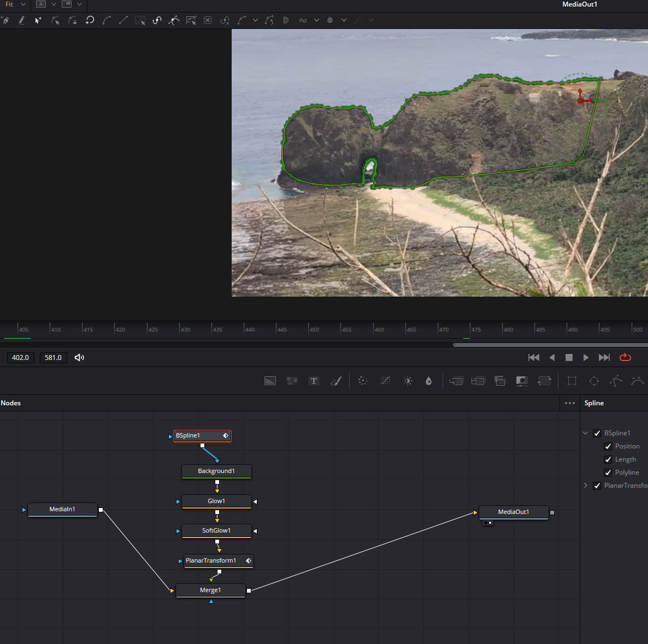The height and width of the screenshot is (644, 648).
Task: Open the Nodes panel three-dot options menu
Action: tap(570, 403)
